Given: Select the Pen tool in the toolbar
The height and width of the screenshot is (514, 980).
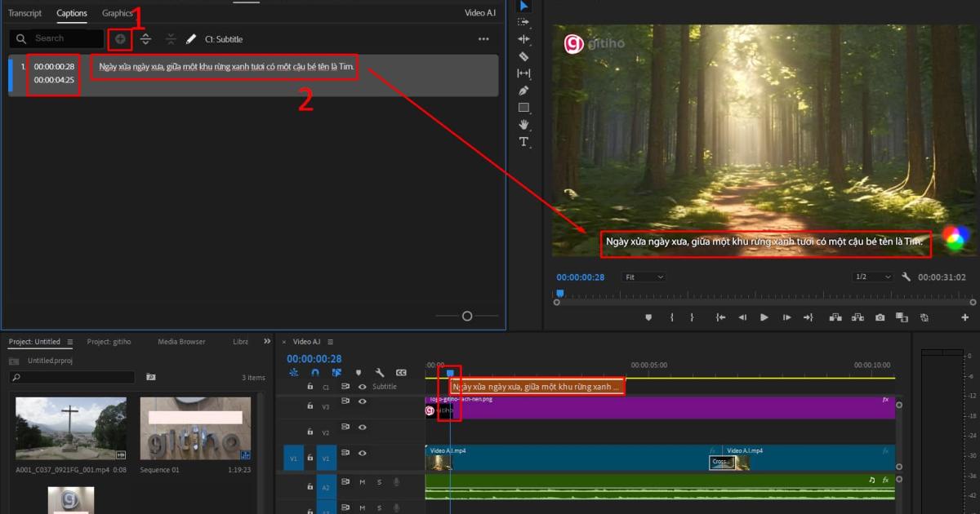Looking at the screenshot, I should [x=523, y=91].
